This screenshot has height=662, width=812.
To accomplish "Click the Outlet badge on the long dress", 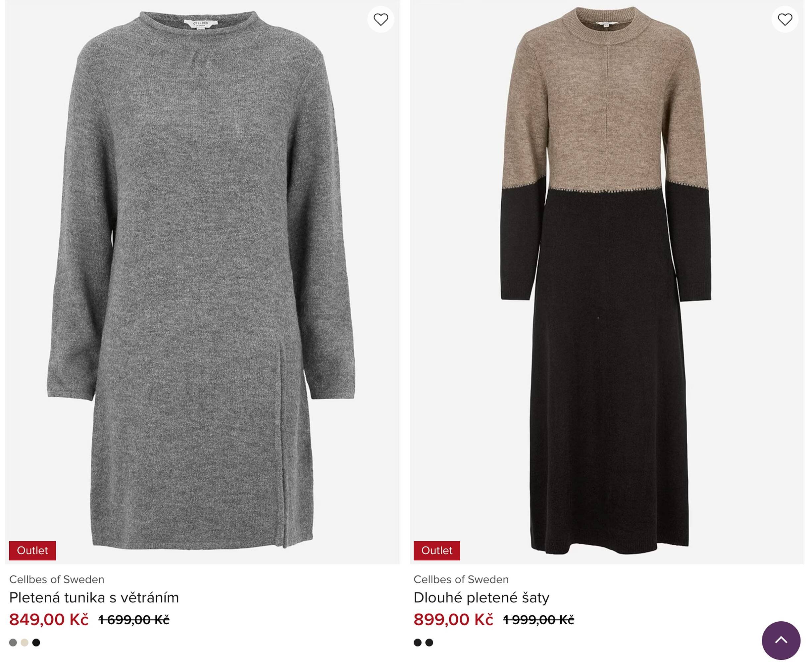I will pyautogui.click(x=436, y=550).
